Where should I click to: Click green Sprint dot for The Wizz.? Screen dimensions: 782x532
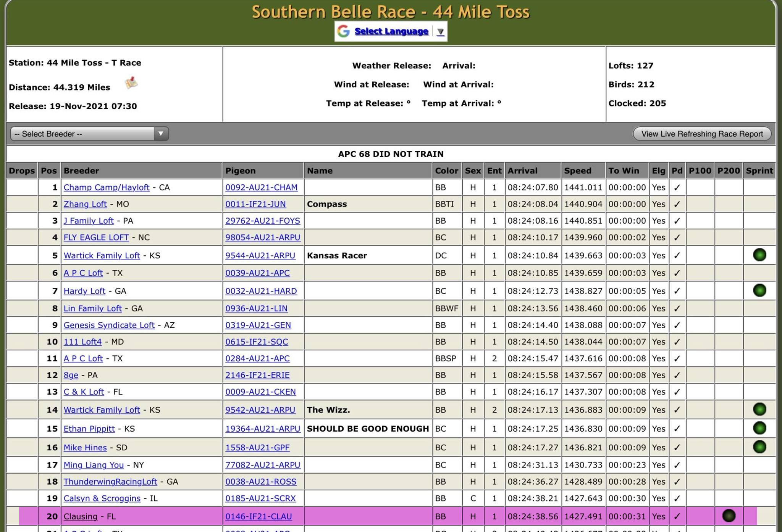[759, 409]
